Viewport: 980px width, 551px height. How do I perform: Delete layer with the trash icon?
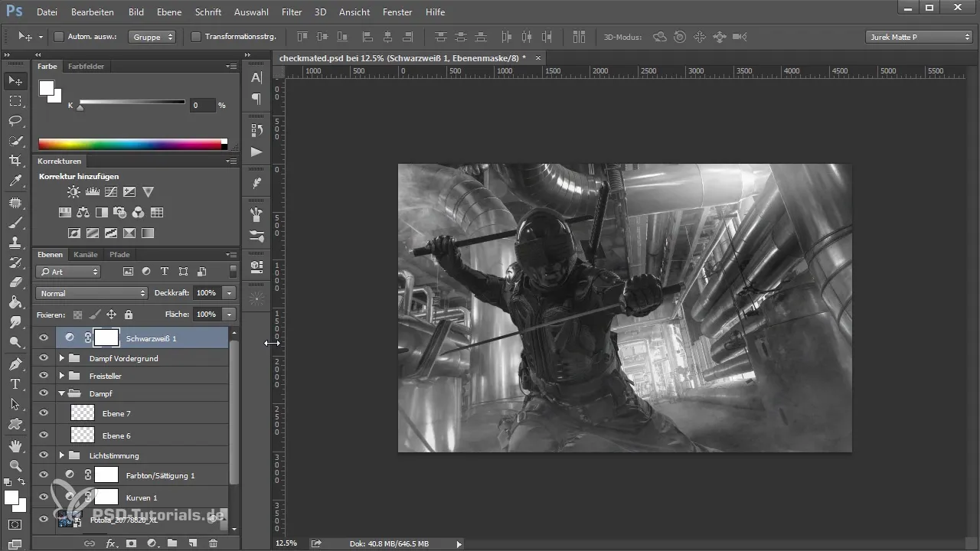tap(213, 543)
